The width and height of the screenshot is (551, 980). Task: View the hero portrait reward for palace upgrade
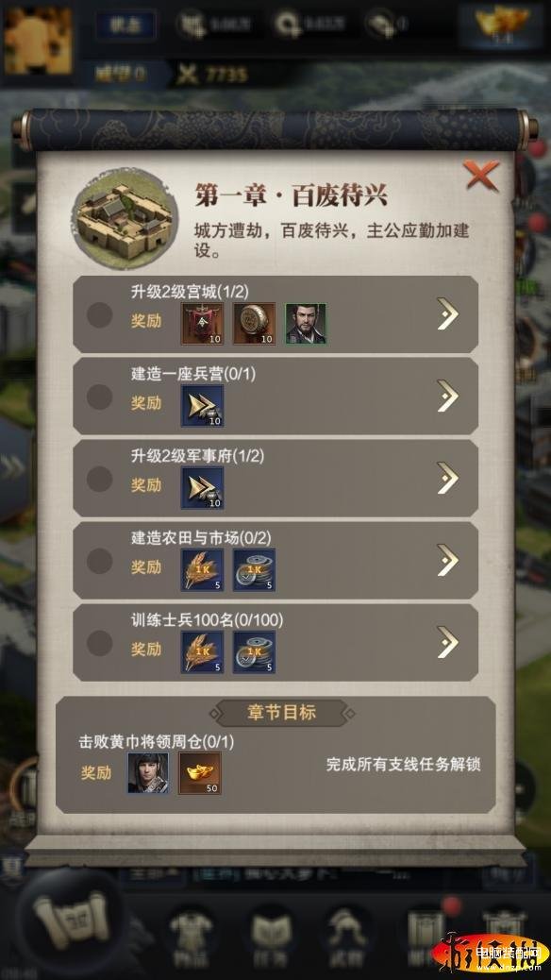[306, 323]
